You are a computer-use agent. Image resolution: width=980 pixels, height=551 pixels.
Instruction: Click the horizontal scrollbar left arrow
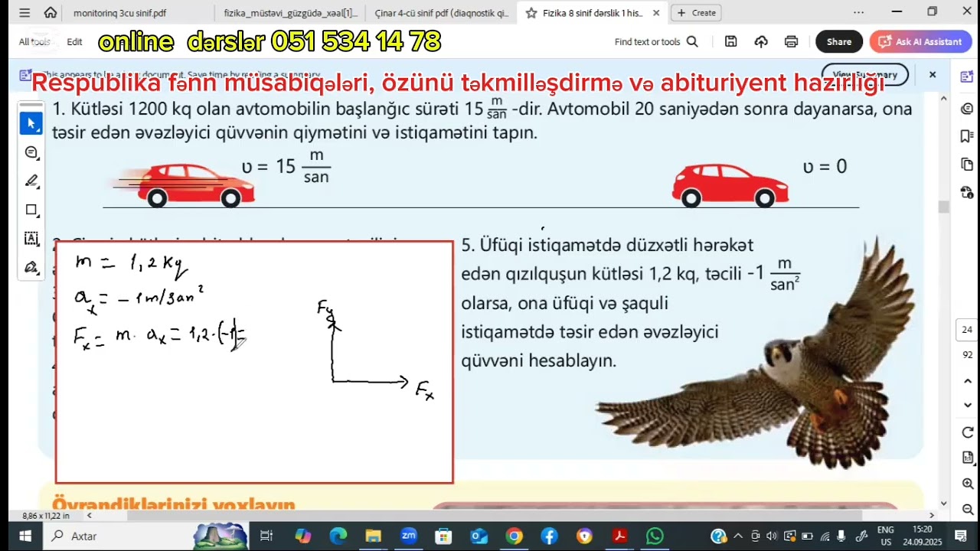(x=89, y=516)
